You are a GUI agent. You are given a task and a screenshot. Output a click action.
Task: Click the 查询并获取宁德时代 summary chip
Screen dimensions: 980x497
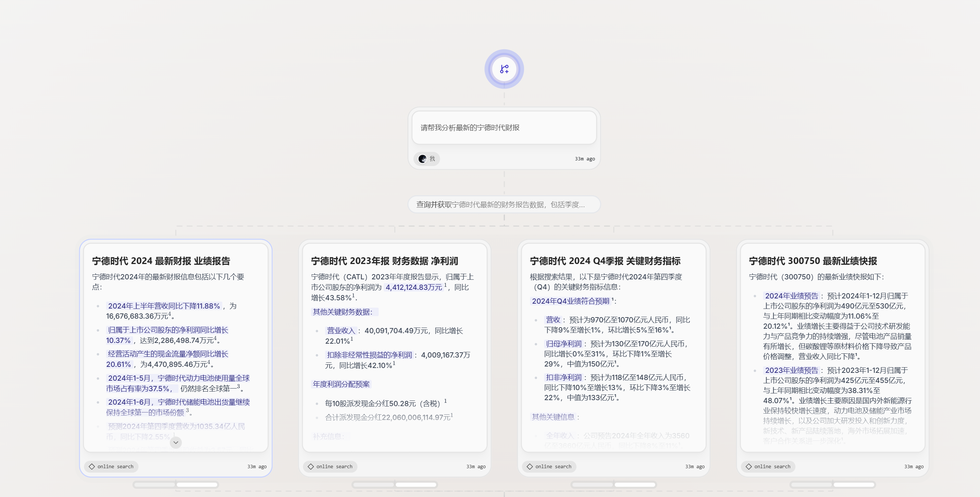(x=505, y=204)
